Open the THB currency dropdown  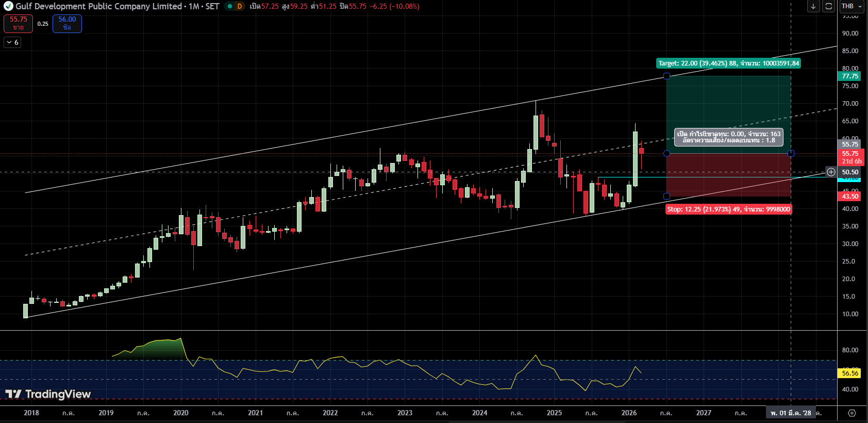pyautogui.click(x=852, y=6)
